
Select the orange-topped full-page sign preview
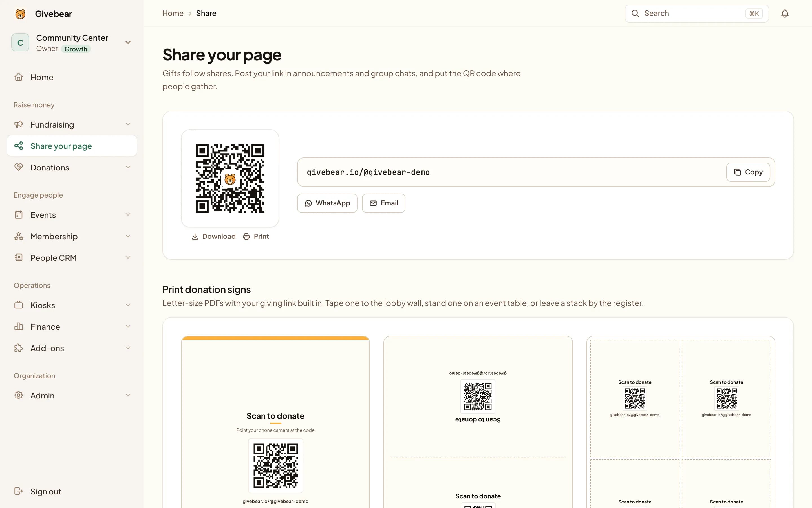click(275, 422)
